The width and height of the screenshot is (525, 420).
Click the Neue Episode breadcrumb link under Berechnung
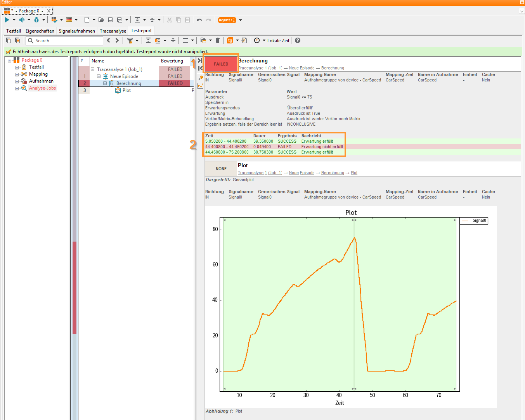(301, 68)
